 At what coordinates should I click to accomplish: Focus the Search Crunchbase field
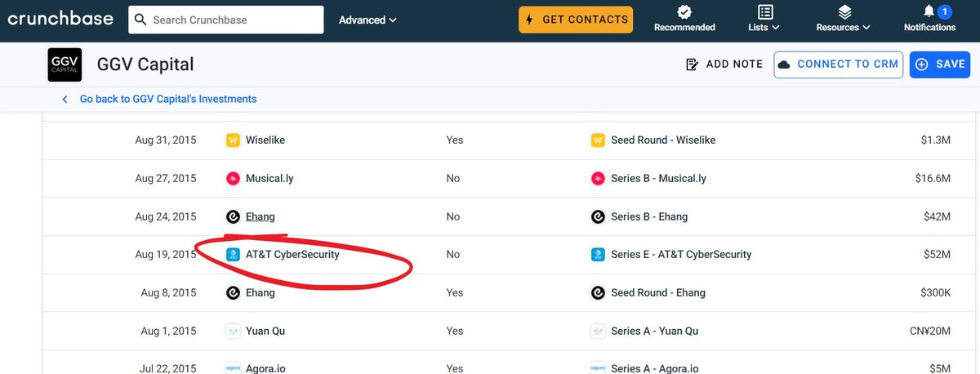[x=226, y=20]
